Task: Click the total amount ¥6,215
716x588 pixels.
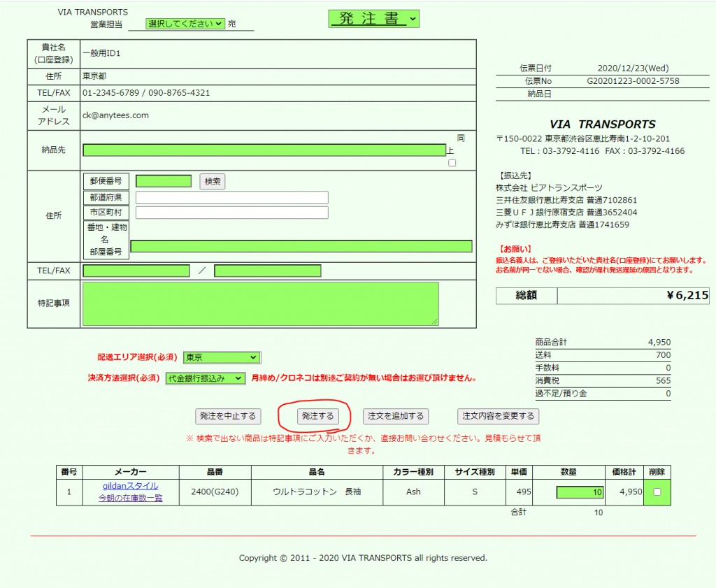Action: click(687, 295)
